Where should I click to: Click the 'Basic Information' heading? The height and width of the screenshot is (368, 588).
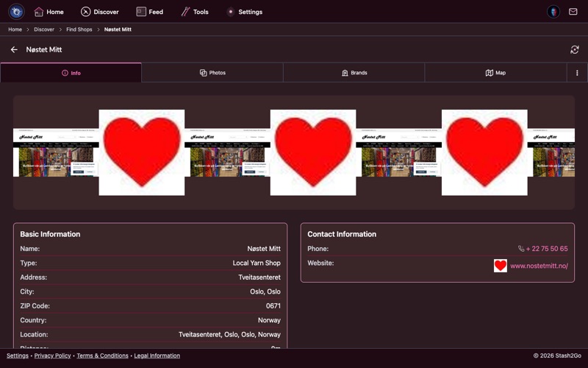coord(50,234)
